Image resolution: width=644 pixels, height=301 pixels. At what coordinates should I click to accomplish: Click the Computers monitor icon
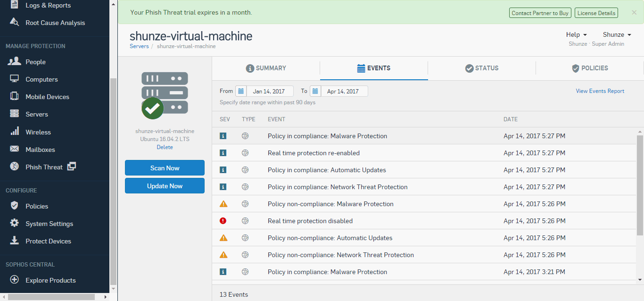(15, 79)
